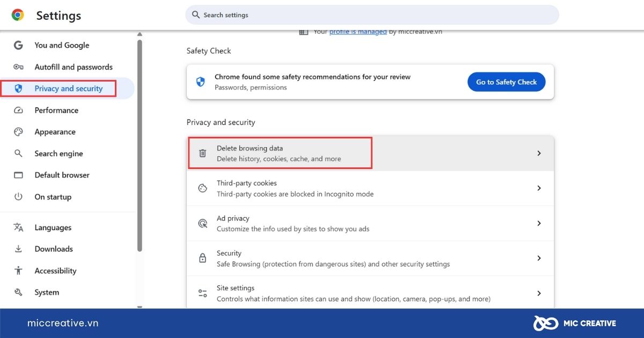
Task: Expand the Site settings chevron
Action: click(539, 293)
